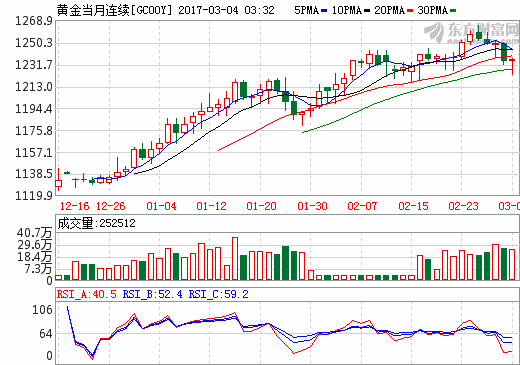
Task: Click the first candlestick near 12-16
Action: [x=59, y=180]
